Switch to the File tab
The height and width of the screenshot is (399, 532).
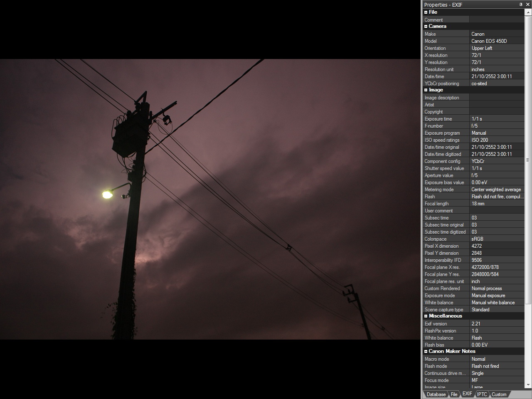coord(454,394)
